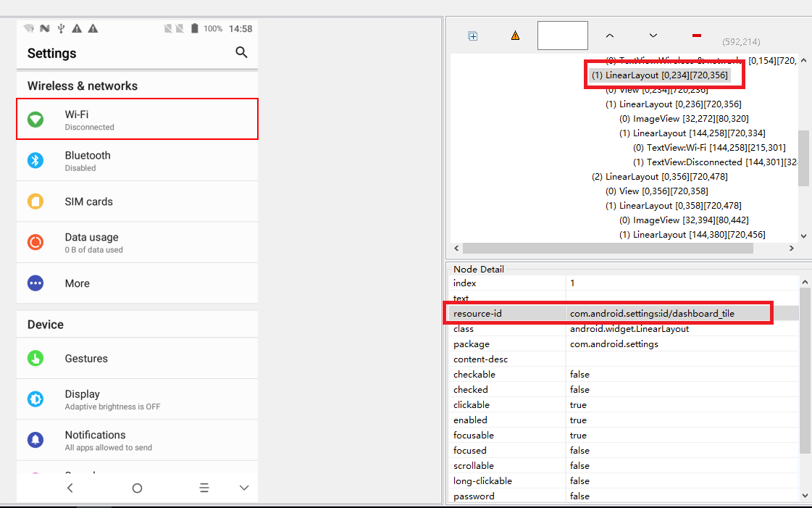
Task: Select the Bluetooth icon
Action: point(35,161)
